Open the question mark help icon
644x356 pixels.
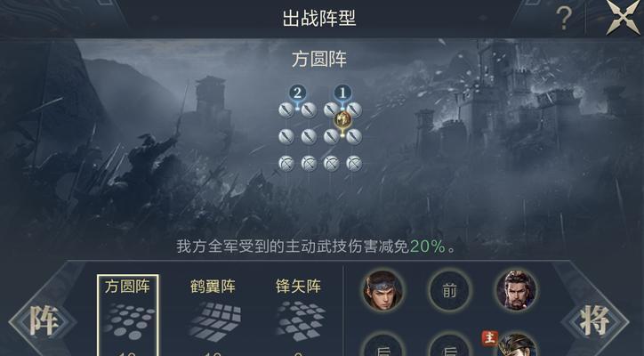(564, 18)
